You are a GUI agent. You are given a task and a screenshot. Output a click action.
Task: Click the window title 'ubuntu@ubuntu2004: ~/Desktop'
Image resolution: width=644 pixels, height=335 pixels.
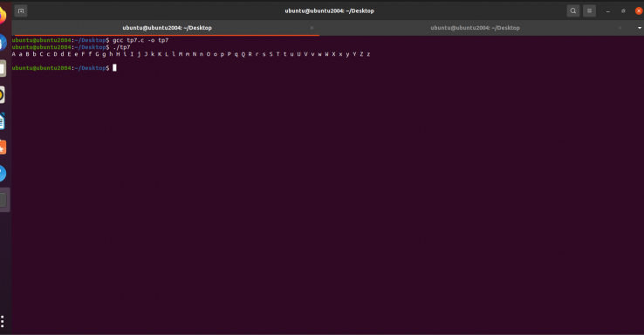[329, 11]
